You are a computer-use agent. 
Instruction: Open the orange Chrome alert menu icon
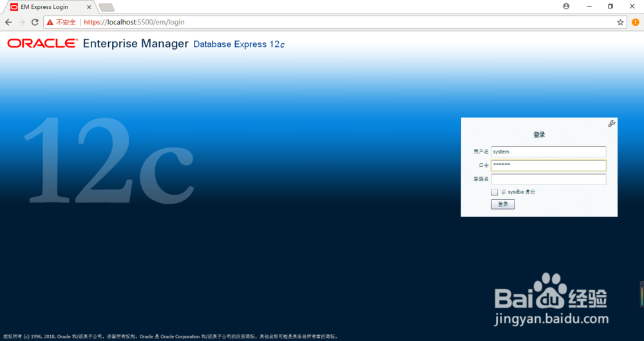[x=636, y=22]
